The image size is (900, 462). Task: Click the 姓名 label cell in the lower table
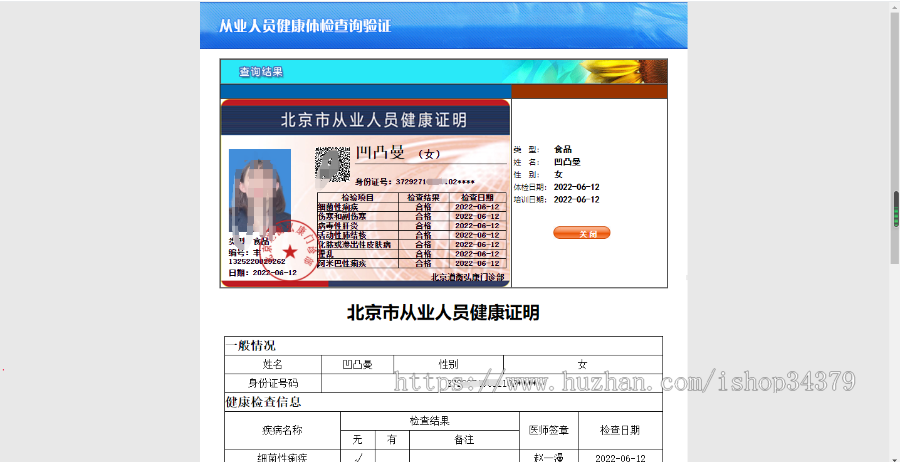(x=273, y=364)
